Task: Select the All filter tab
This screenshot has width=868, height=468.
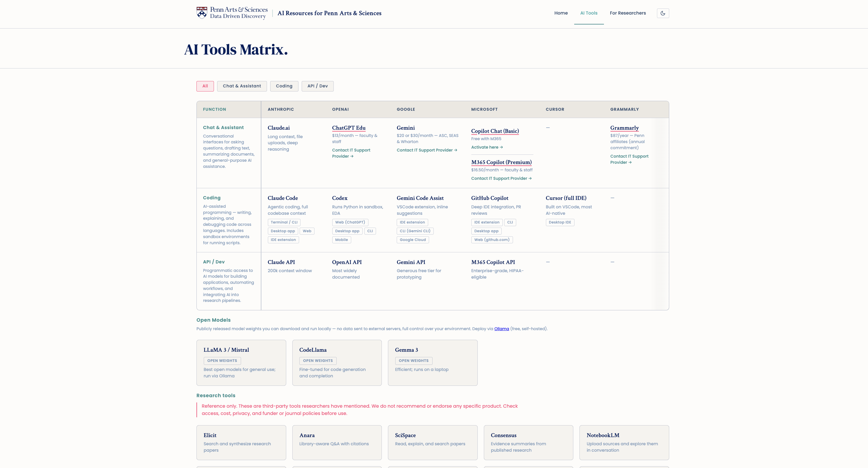Action: (x=205, y=86)
